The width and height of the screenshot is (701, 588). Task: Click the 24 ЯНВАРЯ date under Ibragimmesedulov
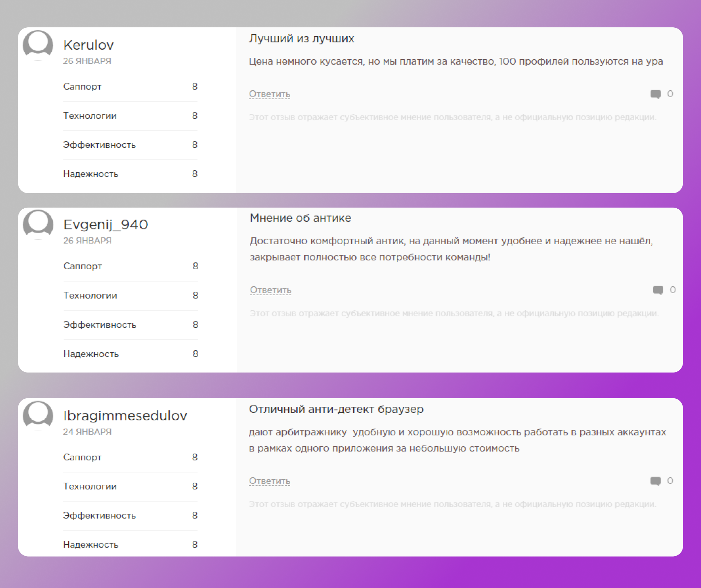point(87,432)
